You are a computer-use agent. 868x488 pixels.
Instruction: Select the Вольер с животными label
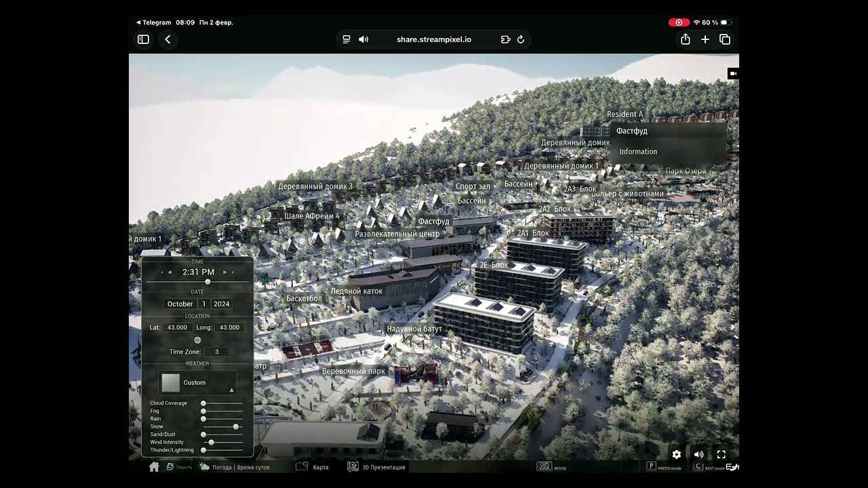628,194
